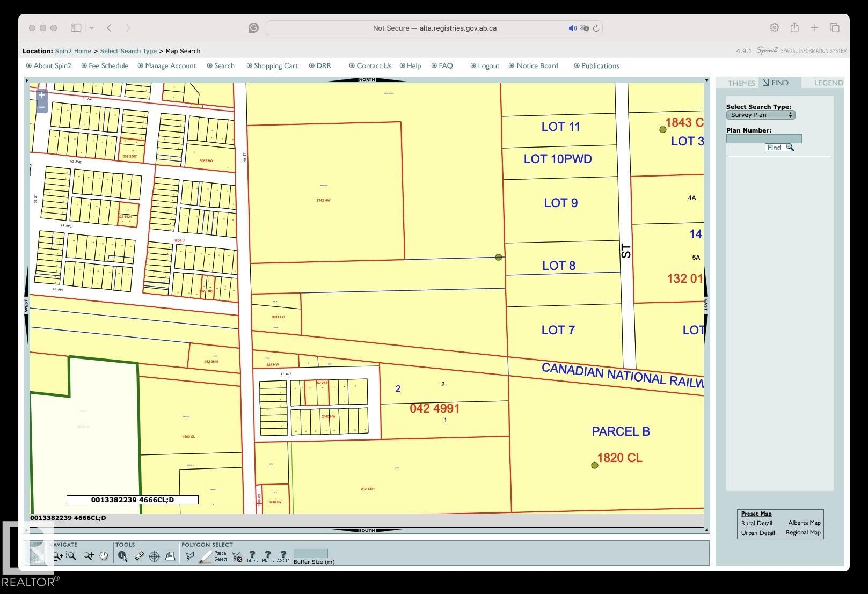Follow the Spin2 Home link
Screen dimensions: 868x594
point(73,51)
